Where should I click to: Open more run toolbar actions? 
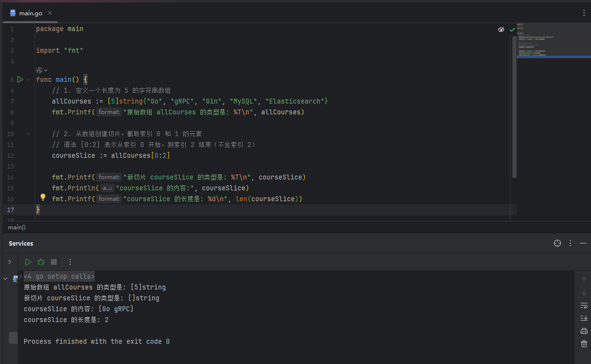tap(70, 262)
